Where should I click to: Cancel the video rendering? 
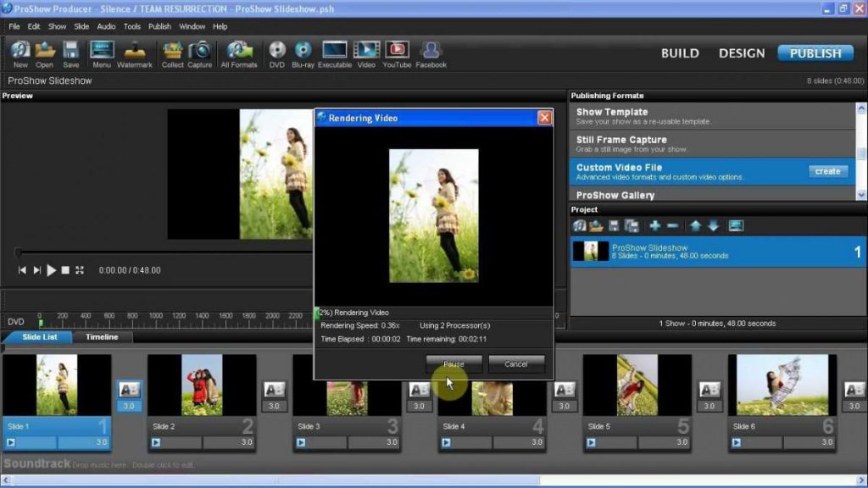pyautogui.click(x=516, y=363)
